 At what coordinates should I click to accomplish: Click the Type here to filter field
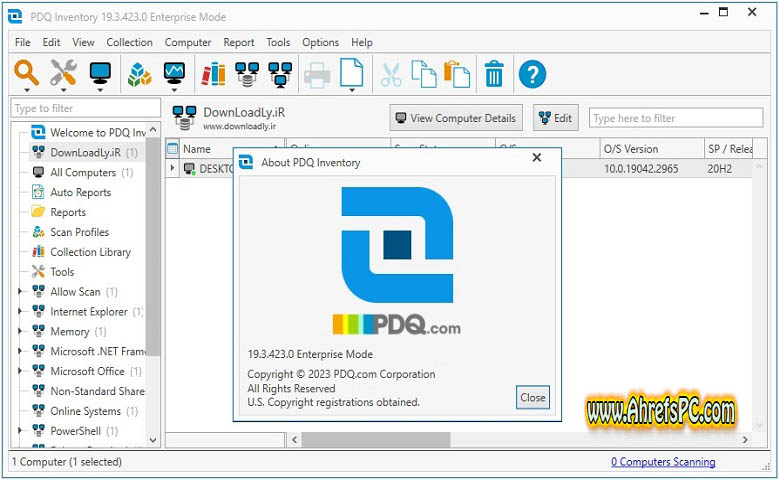pos(676,118)
